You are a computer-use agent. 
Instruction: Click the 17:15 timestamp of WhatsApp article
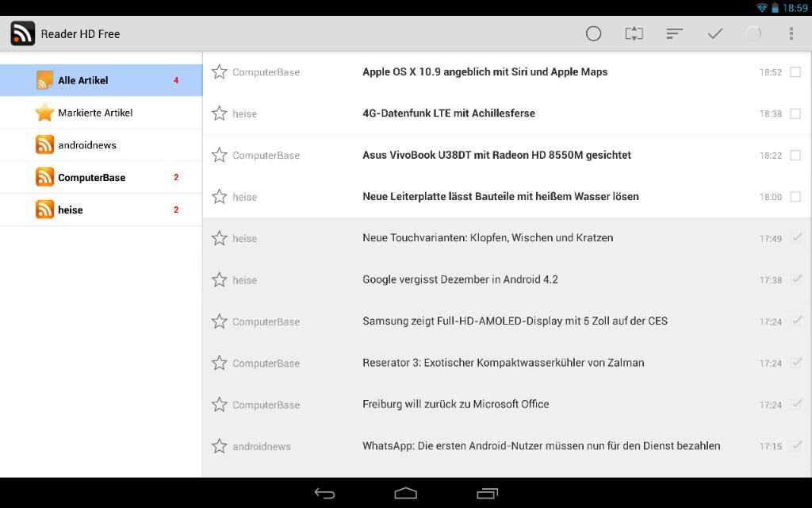[x=771, y=446]
